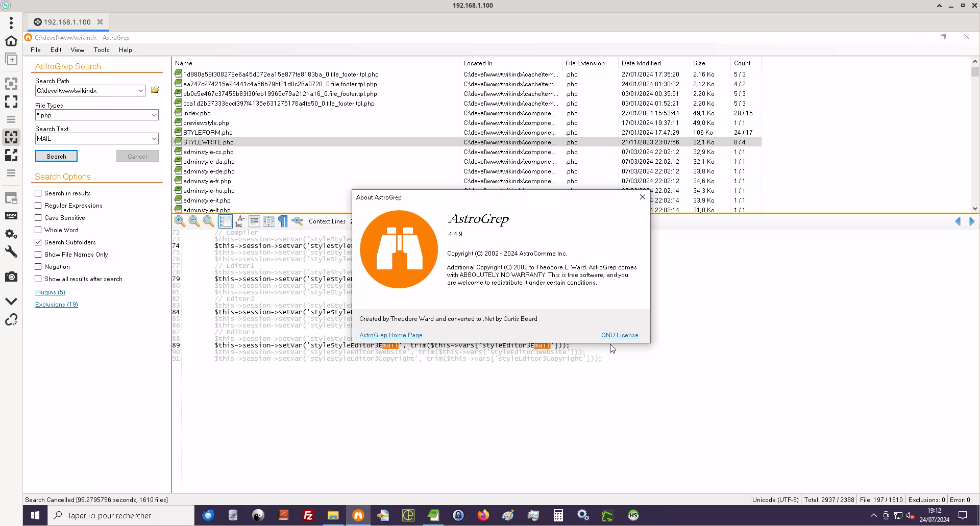Open Calculator from the taskbar
The height and width of the screenshot is (526, 980).
[x=558, y=515]
